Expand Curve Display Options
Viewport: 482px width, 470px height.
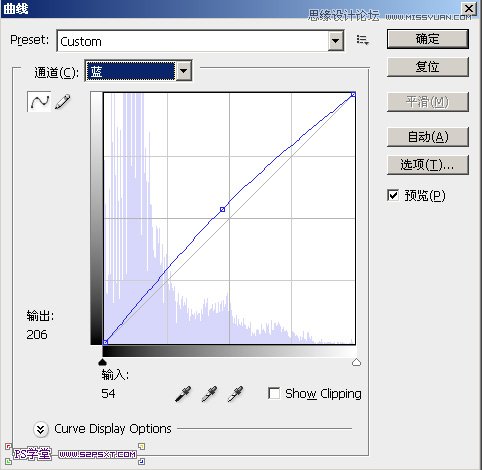point(41,429)
